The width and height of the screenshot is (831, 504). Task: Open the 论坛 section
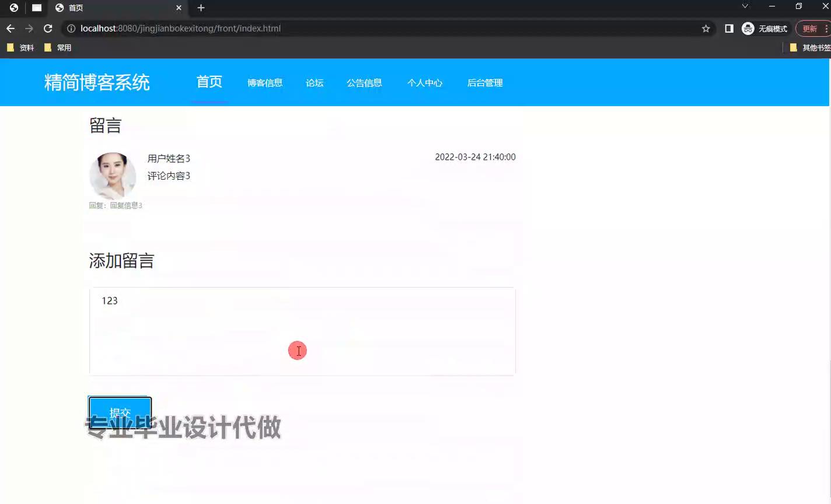click(315, 83)
